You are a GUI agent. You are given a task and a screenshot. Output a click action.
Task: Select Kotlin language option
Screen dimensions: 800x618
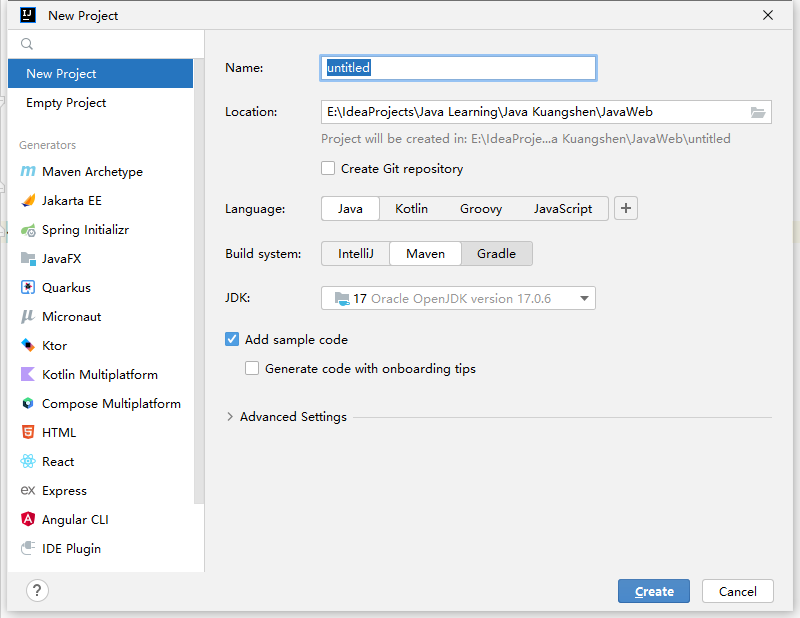pyautogui.click(x=411, y=209)
